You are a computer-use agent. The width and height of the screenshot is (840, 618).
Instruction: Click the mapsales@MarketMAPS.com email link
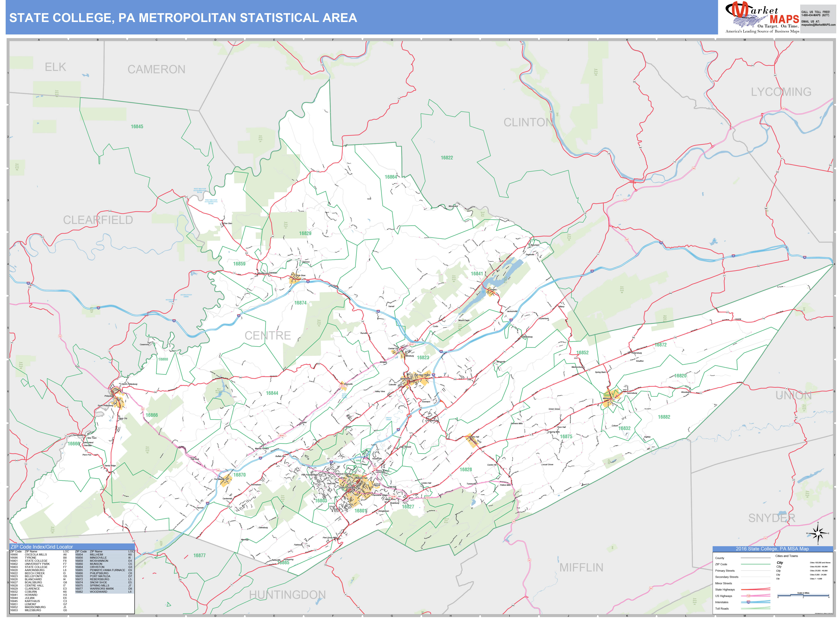pyautogui.click(x=819, y=25)
